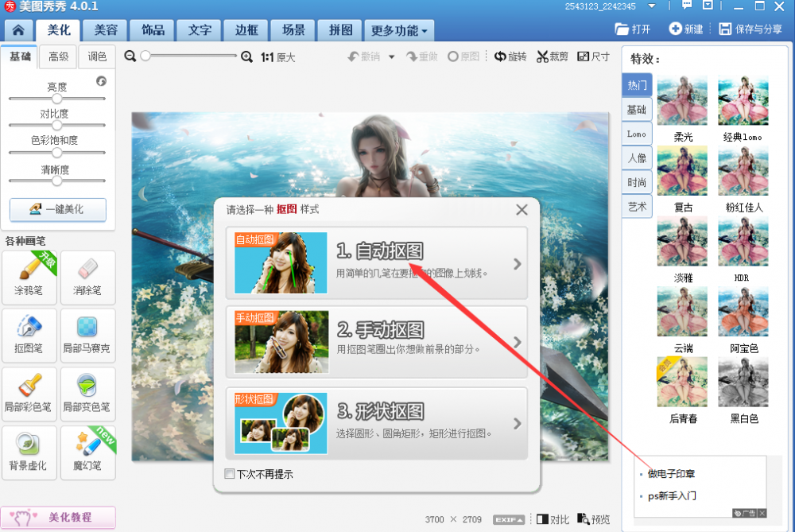Image resolution: width=795 pixels, height=532 pixels.
Task: Click the 原图 original image button
Action: click(464, 56)
